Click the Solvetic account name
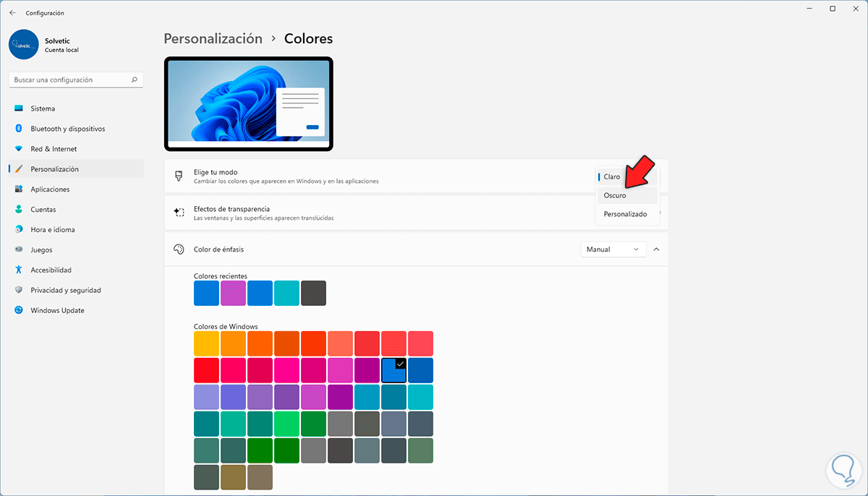The height and width of the screenshot is (496, 868). coord(58,40)
